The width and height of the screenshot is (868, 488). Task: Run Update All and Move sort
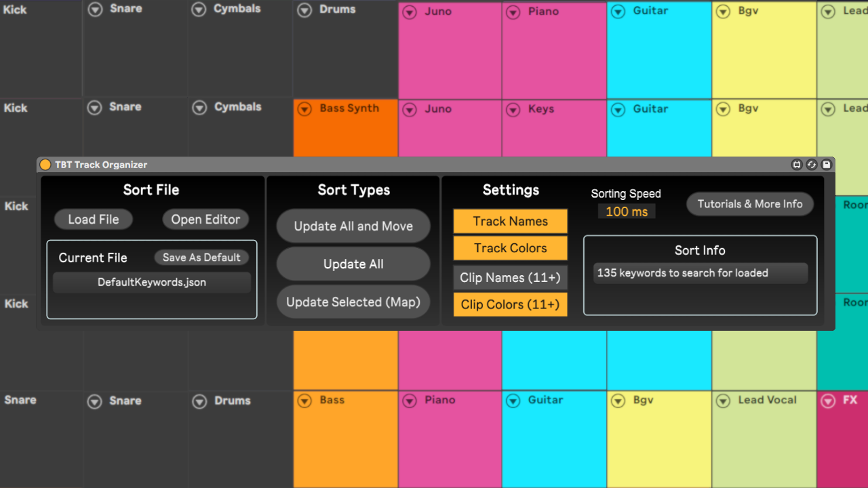[353, 226]
